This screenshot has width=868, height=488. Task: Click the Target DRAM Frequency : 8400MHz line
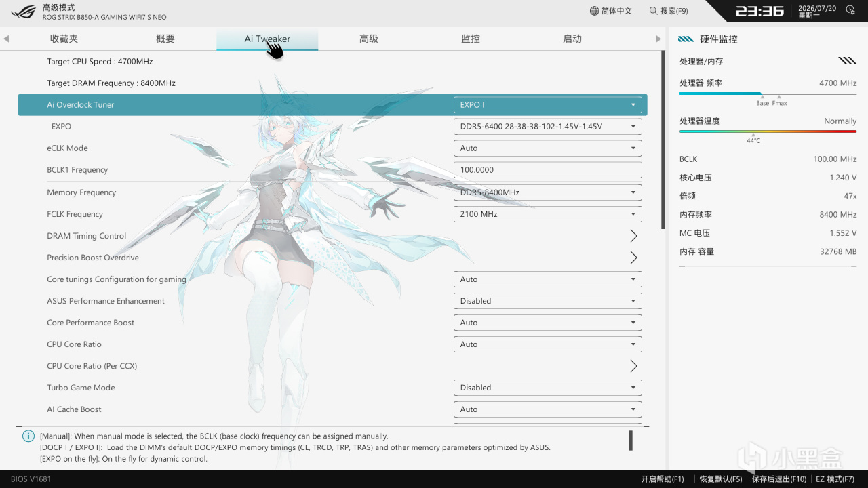click(111, 83)
